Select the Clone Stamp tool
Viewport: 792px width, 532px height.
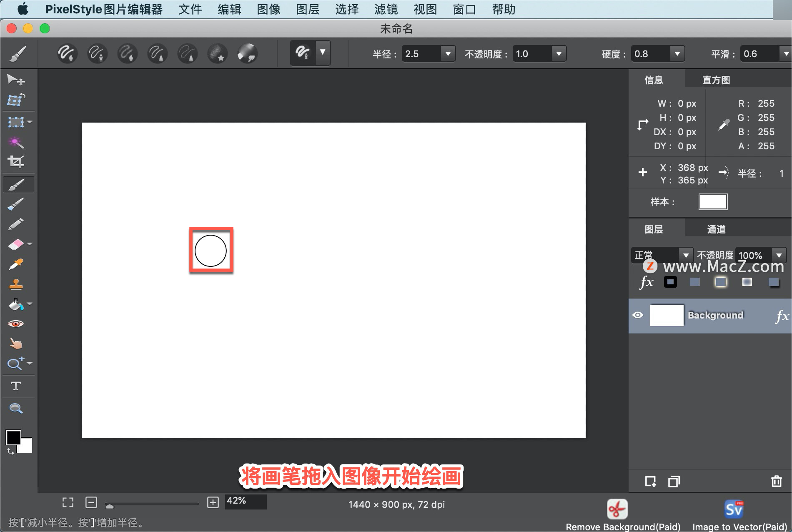point(16,284)
